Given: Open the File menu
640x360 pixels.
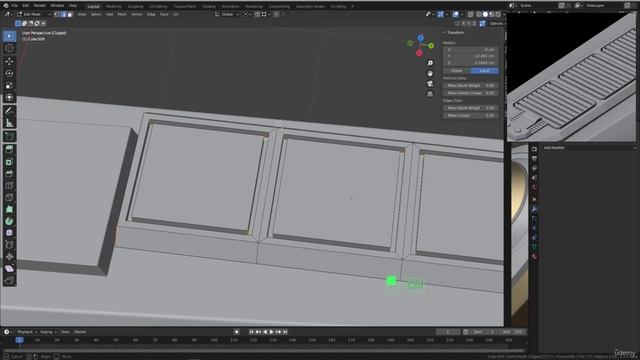Looking at the screenshot, I should click(15, 6).
